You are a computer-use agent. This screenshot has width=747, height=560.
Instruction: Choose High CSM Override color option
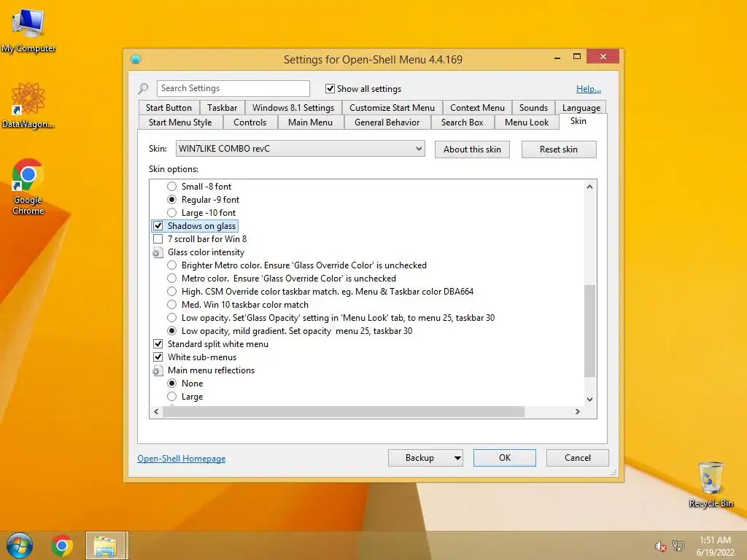(172, 292)
